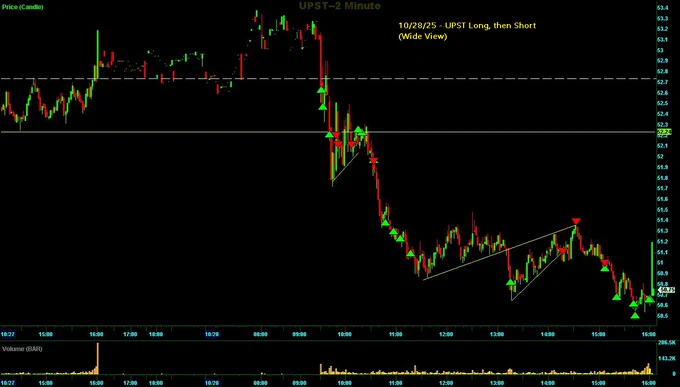Click the 10/28 date label under the price chart

[211, 334]
